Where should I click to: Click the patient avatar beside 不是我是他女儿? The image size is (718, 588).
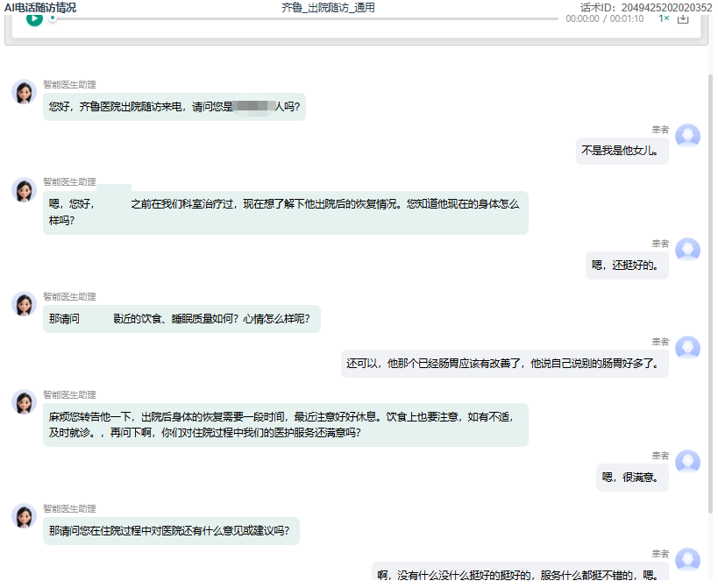687,136
